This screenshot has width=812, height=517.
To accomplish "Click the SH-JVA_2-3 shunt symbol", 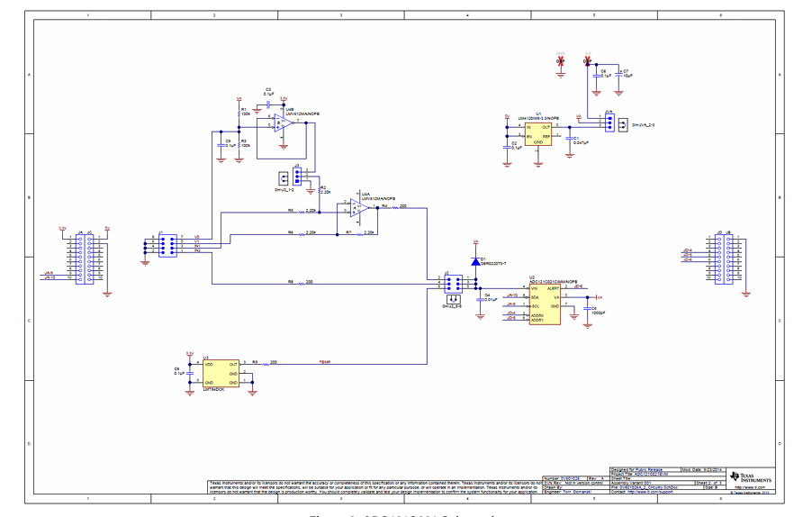I will 623,125.
